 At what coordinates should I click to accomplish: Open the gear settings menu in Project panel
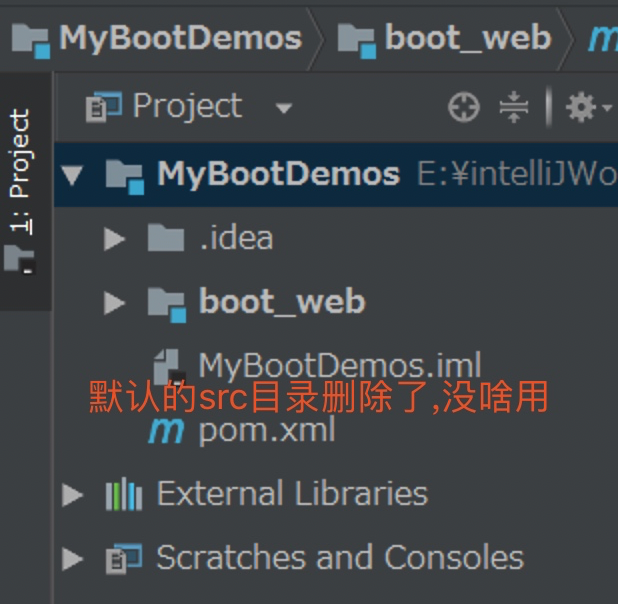(588, 107)
